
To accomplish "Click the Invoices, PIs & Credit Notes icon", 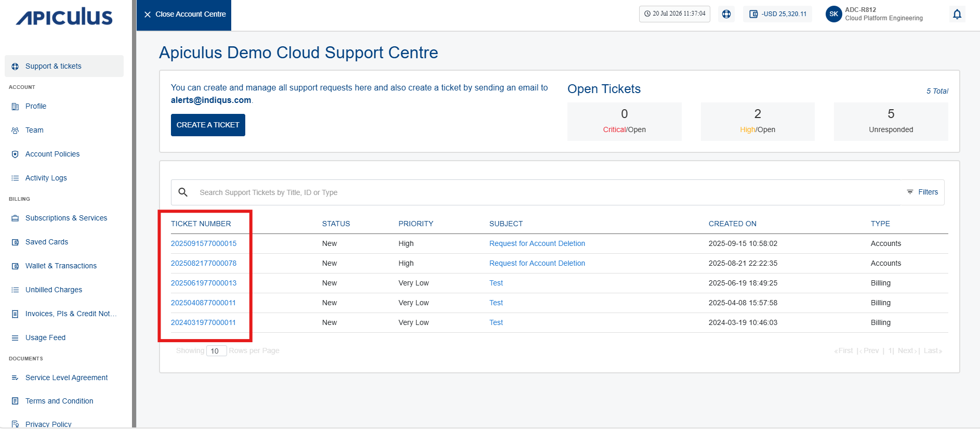I will pos(15,314).
